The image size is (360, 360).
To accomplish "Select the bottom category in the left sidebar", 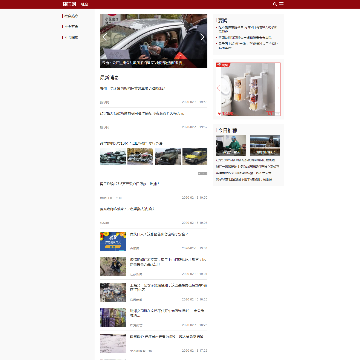I will coord(70,38).
